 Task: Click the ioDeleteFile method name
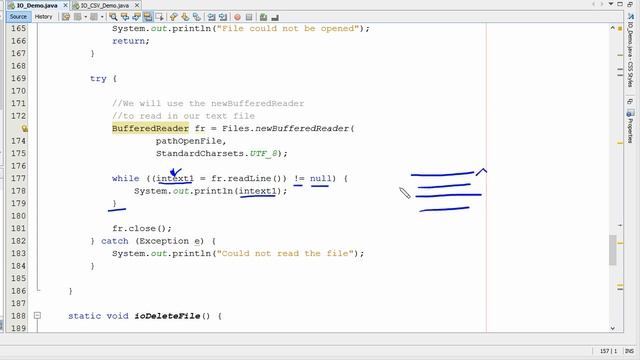167,316
